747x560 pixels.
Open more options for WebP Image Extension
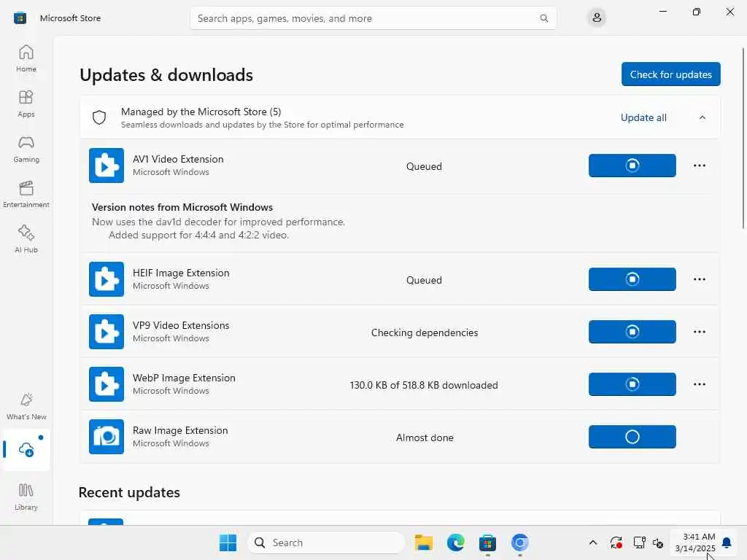tap(700, 384)
